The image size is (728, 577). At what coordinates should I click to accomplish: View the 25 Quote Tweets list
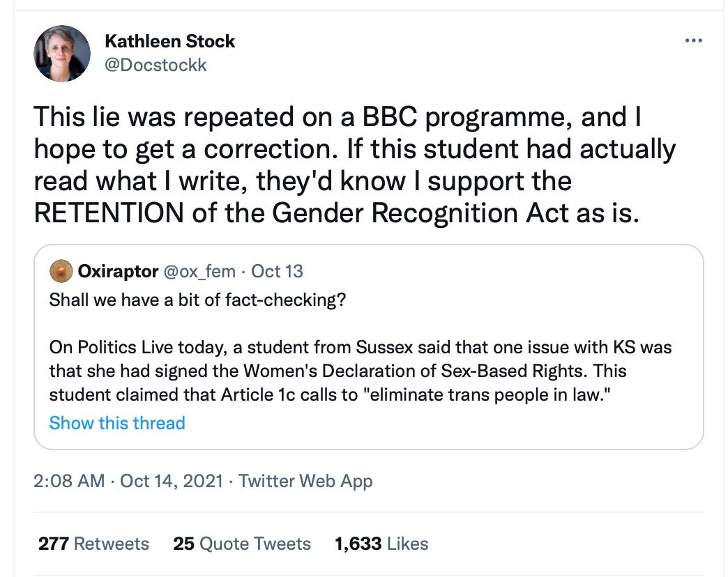tap(242, 544)
